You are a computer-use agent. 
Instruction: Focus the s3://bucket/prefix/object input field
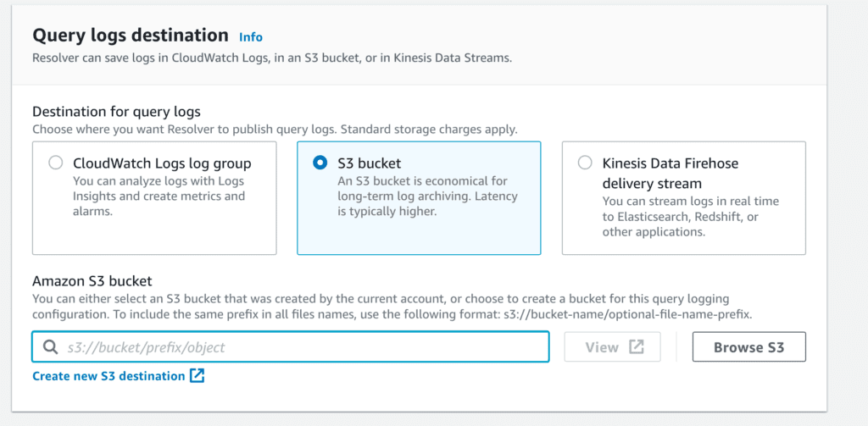291,347
